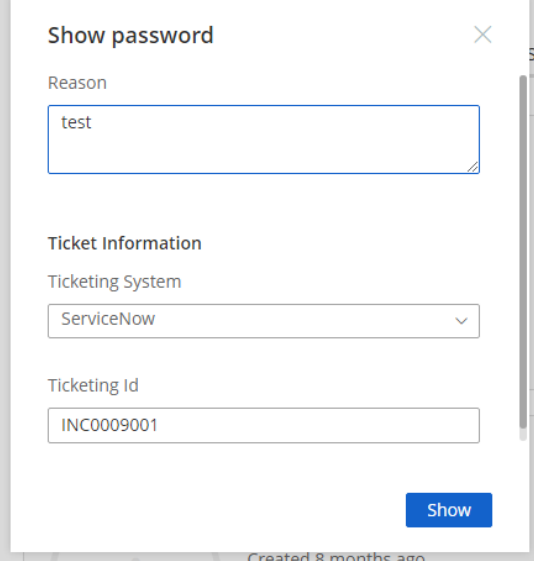
Task: Focus the Reason text area
Action: (x=264, y=140)
